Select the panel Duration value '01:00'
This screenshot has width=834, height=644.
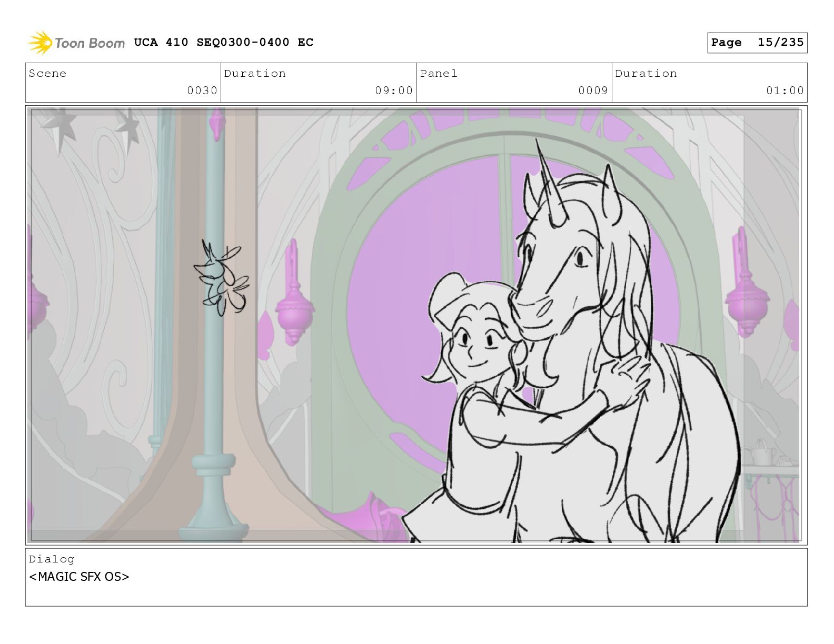(785, 90)
